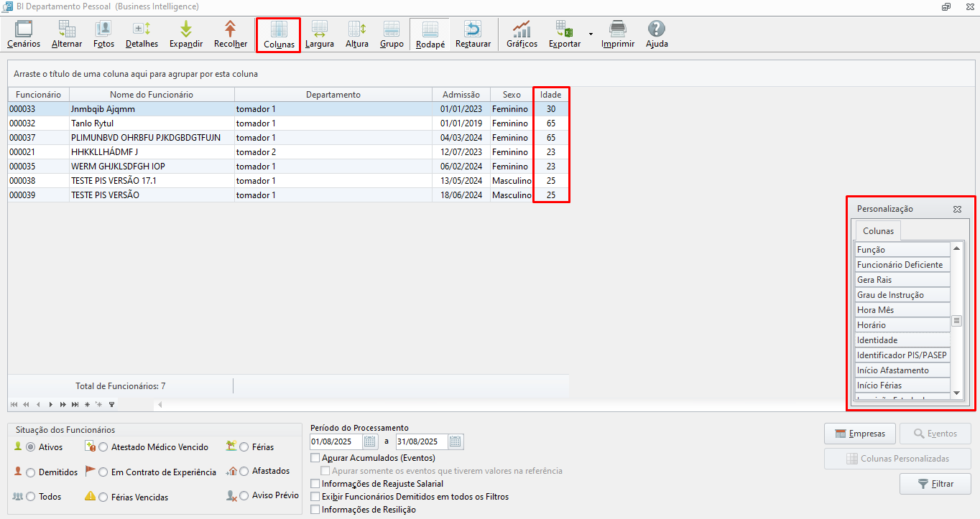980x519 pixels.
Task: Tick the Informações de Resilição checkbox
Action: (x=315, y=510)
